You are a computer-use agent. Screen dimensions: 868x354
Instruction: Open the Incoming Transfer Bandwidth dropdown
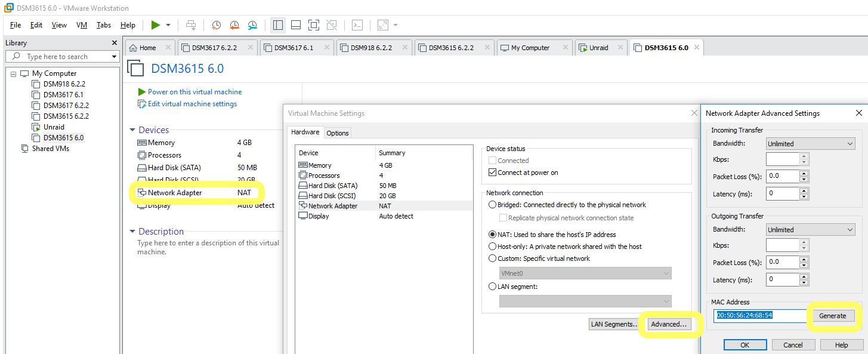[811, 144]
